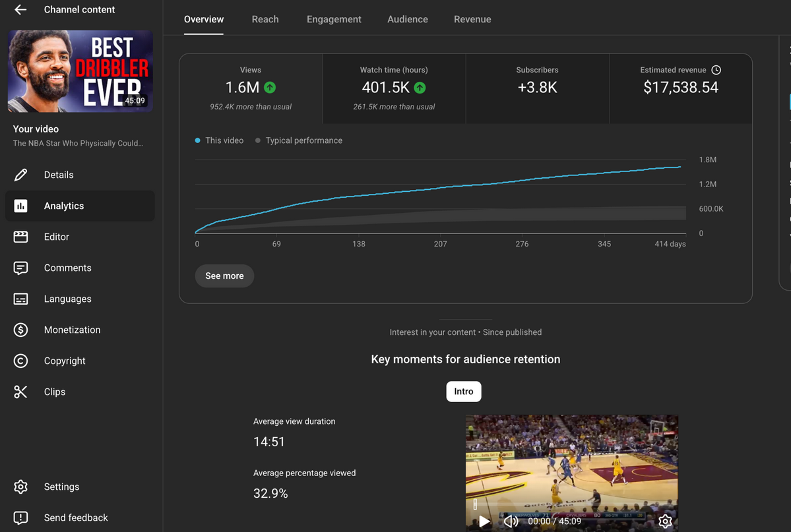Open Monetization in the sidebar
This screenshot has height=532, width=791.
(x=80, y=330)
